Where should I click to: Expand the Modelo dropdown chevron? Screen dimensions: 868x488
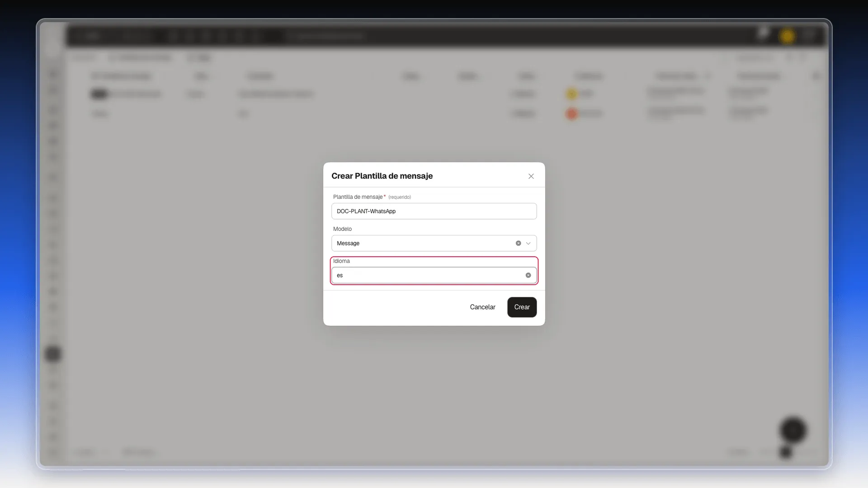point(528,243)
